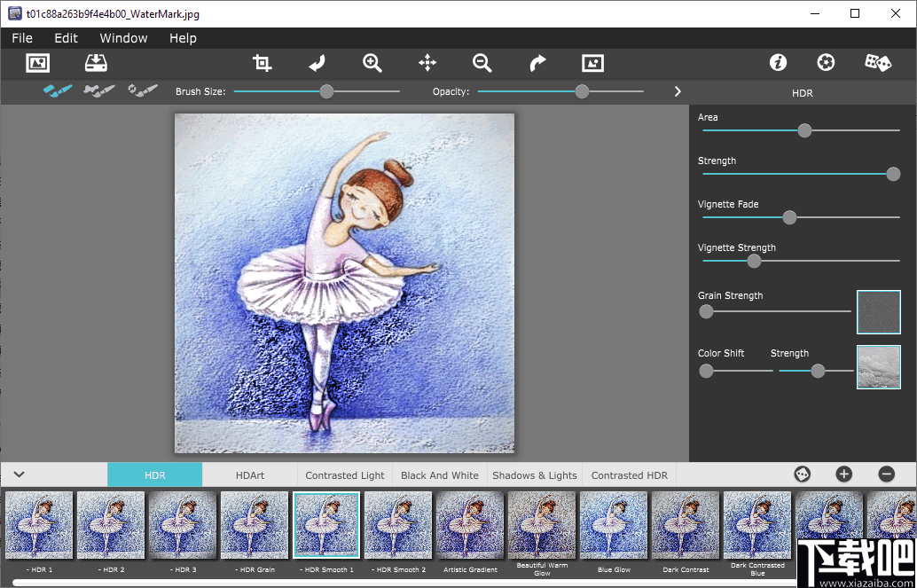Image resolution: width=917 pixels, height=588 pixels.
Task: Switch to the erase brush mode
Action: pos(99,90)
